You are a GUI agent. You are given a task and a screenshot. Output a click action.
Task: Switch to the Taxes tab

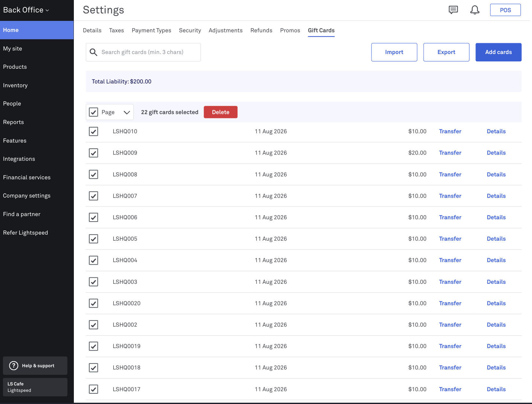[x=116, y=30]
